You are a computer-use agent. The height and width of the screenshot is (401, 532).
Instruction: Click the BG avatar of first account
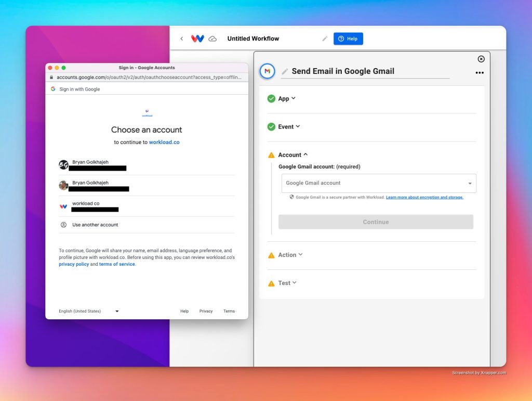click(x=63, y=165)
